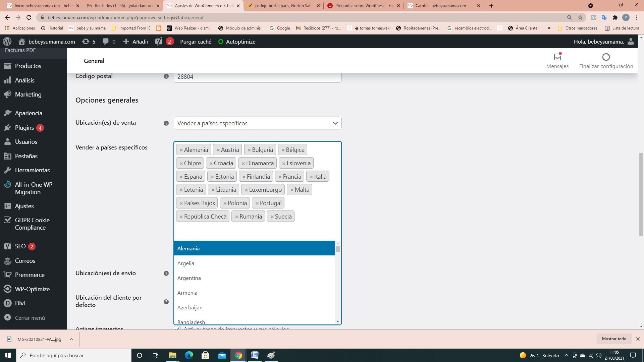Remove Portugal from selected countries
Image resolution: width=644 pixels, height=362 pixels.
tap(257, 203)
